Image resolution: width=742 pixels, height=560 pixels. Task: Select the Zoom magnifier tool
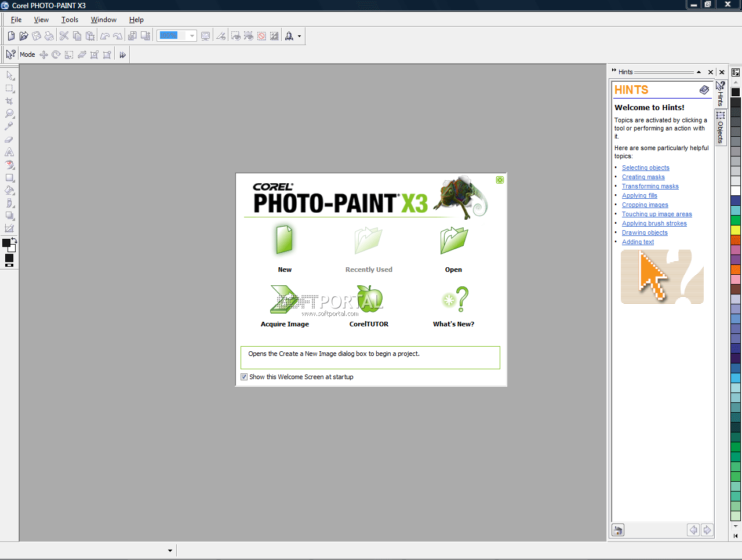[x=10, y=114]
